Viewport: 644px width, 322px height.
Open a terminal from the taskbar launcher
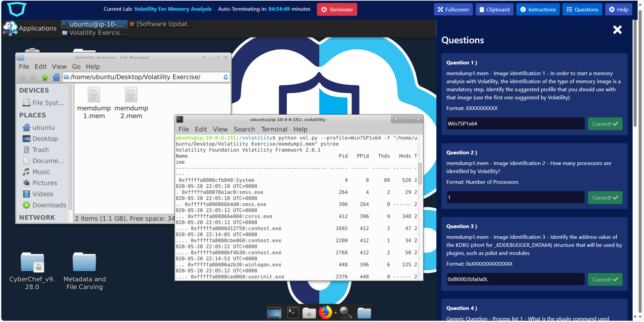pyautogui.click(x=292, y=312)
